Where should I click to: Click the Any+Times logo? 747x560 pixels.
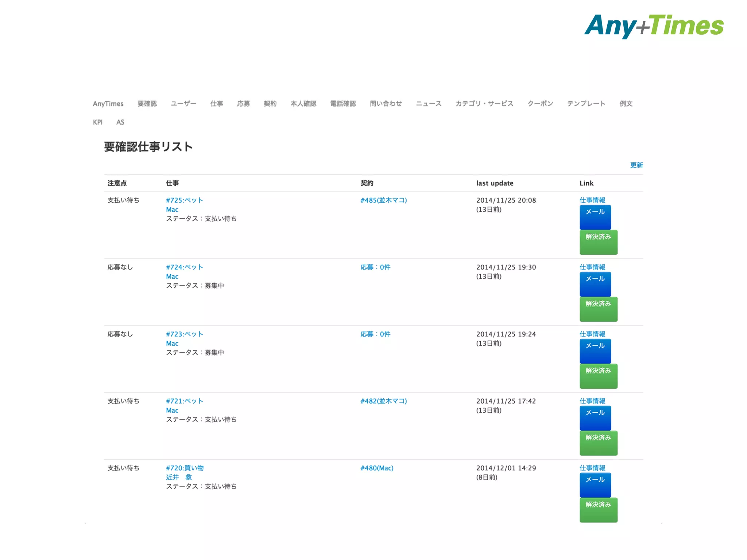[654, 26]
